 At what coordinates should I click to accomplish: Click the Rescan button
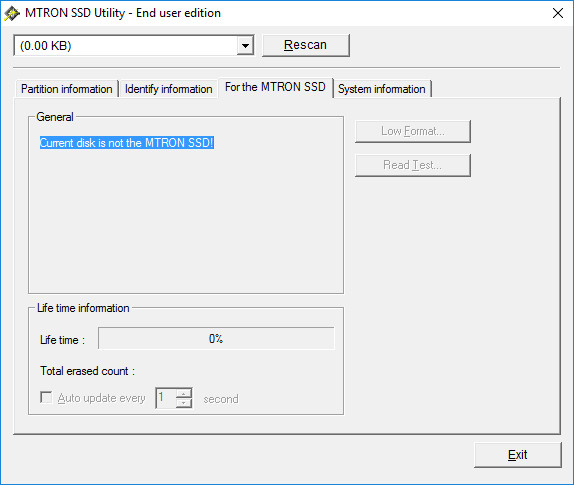(306, 45)
